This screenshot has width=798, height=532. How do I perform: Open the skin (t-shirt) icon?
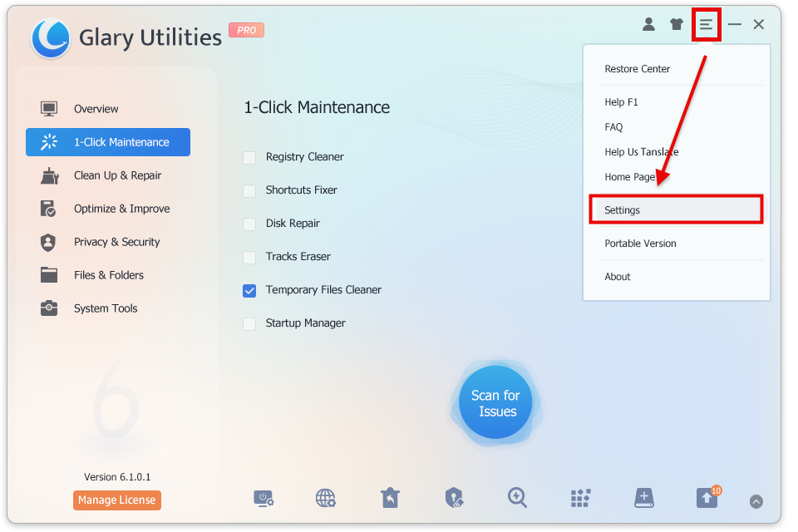[x=677, y=24]
